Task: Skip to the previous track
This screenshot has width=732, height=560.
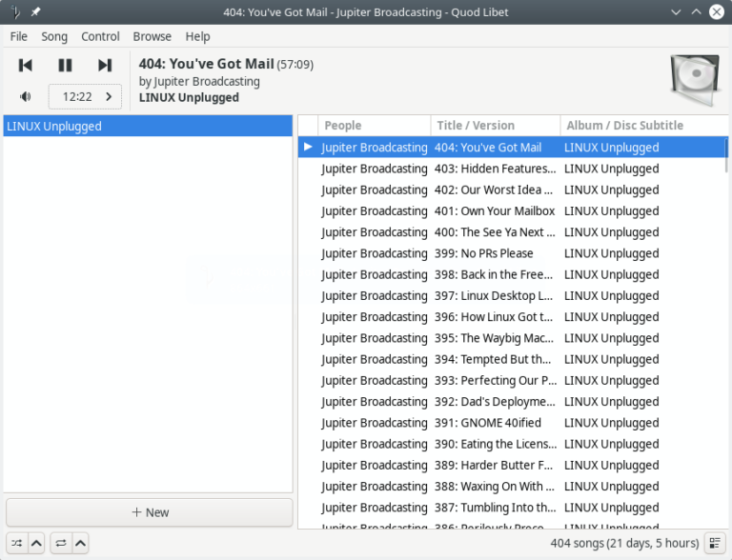Action: click(25, 65)
